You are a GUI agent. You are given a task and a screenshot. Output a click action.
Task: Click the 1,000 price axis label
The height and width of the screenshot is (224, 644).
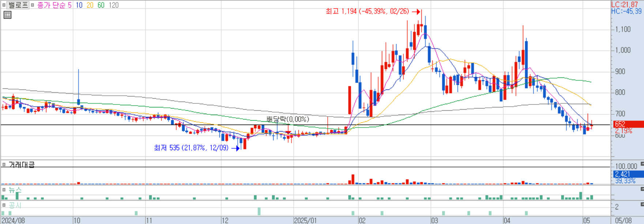coord(623,50)
